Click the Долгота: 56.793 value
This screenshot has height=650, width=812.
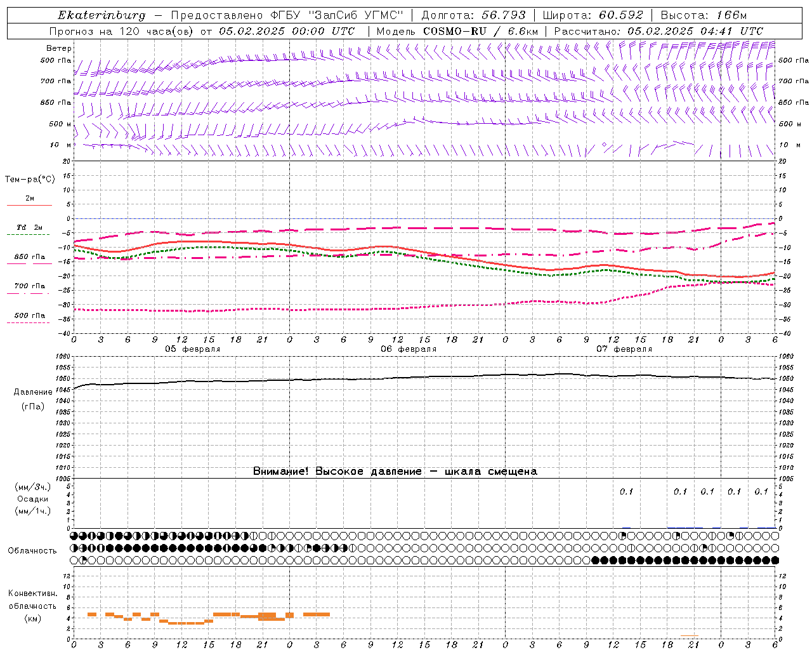tap(473, 15)
